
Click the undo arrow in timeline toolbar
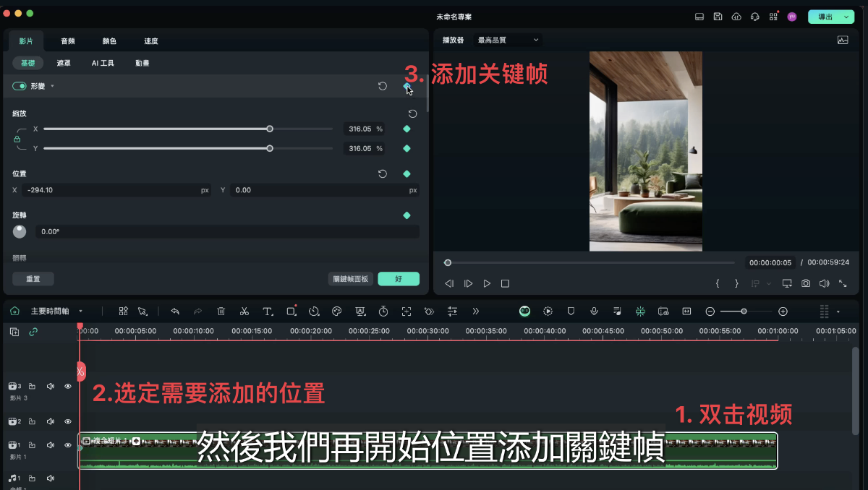(175, 311)
